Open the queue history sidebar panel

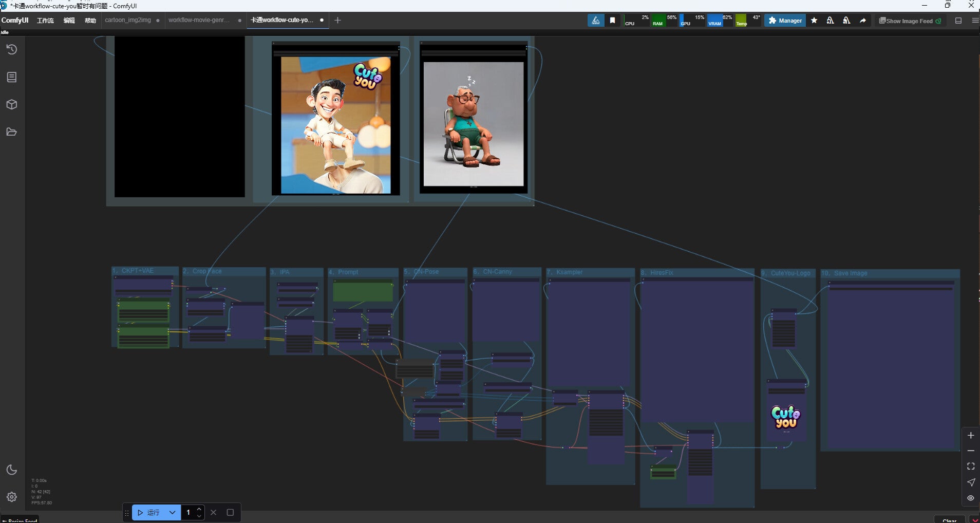[12, 49]
